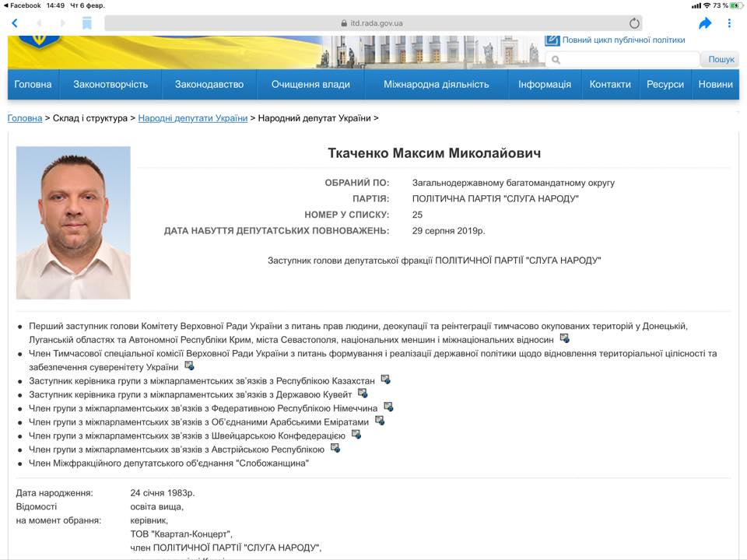This screenshot has height=560, width=747.
Task: Click the Заступник голови депутатської фракції line
Action: [434, 261]
